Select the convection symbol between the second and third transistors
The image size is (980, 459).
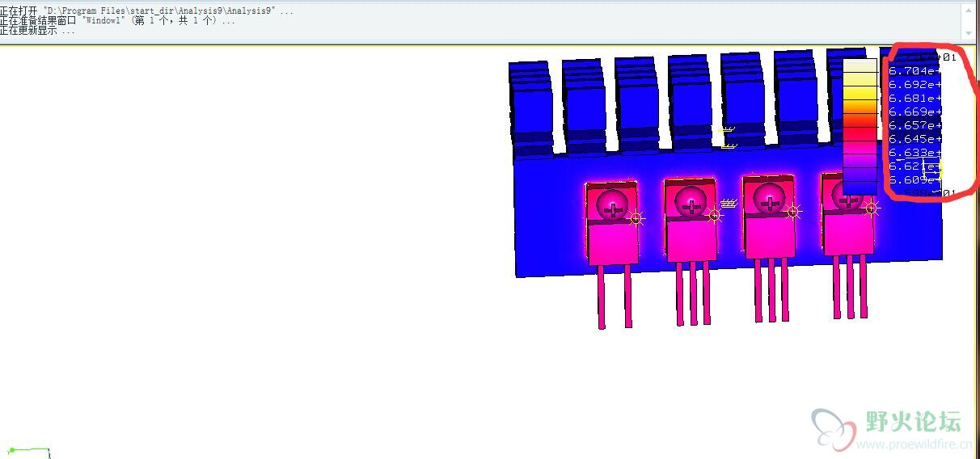coord(728,202)
